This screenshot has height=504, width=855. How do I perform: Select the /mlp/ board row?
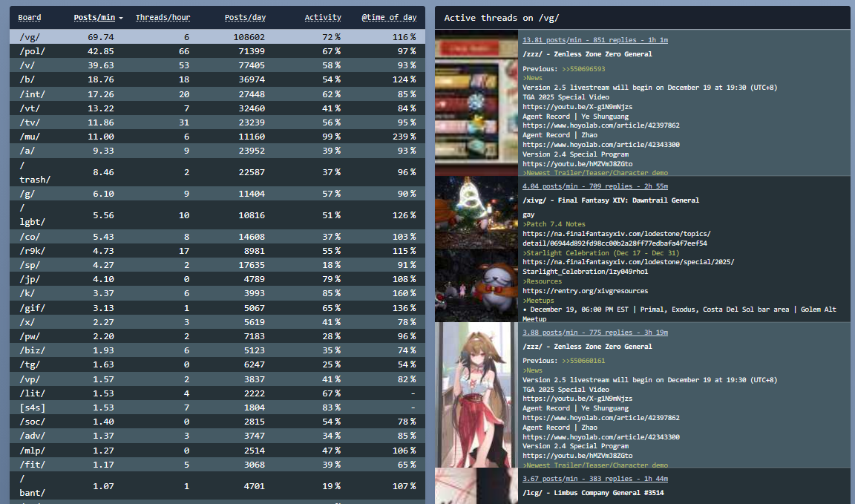click(217, 451)
